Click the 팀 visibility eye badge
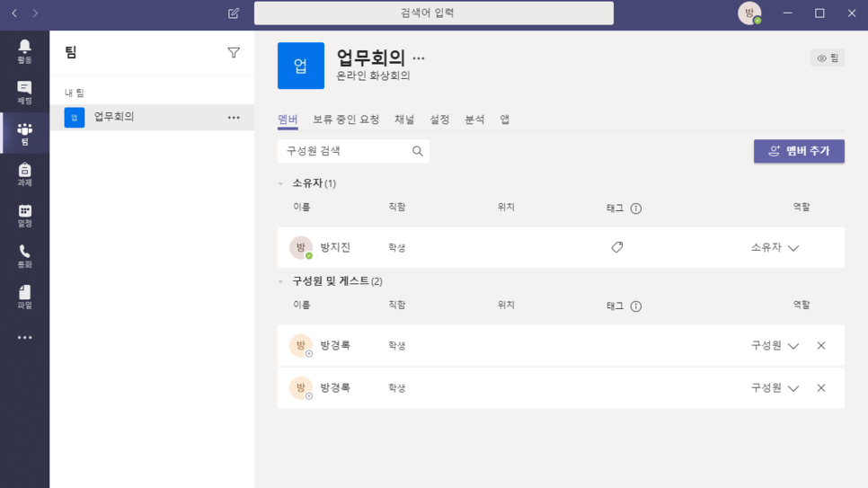This screenshot has height=488, width=868. click(x=827, y=58)
